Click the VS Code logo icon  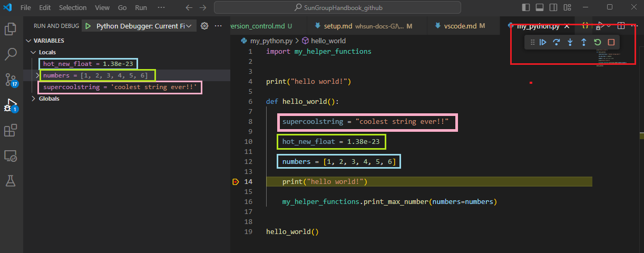coord(7,8)
